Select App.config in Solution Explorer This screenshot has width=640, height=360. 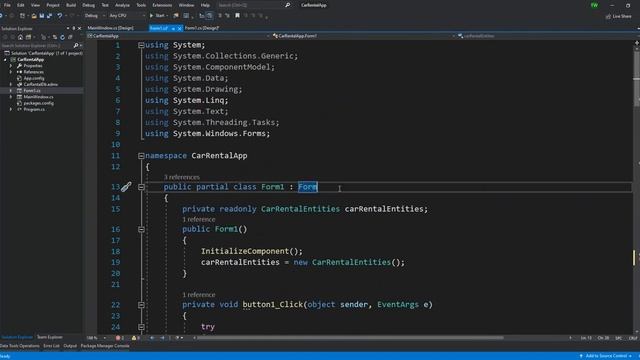[x=34, y=78]
